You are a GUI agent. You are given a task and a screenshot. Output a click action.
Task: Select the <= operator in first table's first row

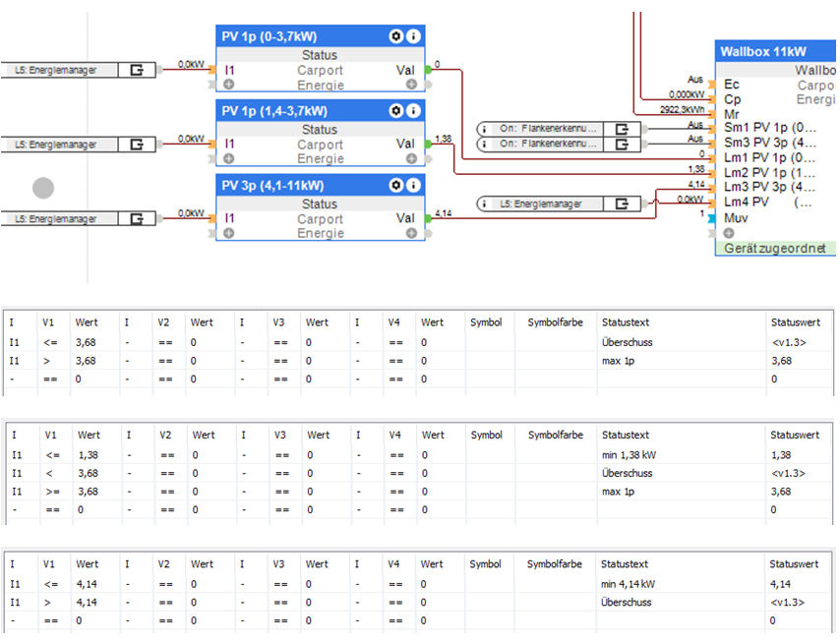pos(50,343)
